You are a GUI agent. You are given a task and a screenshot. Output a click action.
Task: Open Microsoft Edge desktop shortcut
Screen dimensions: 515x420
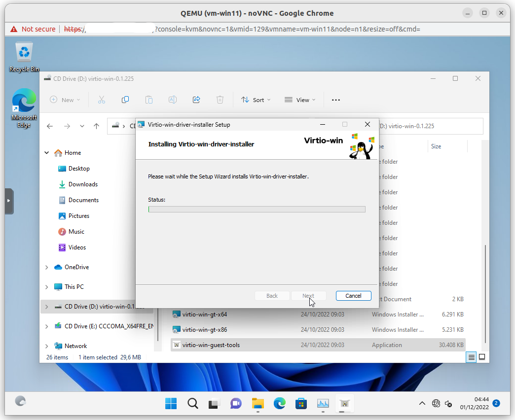click(x=24, y=108)
